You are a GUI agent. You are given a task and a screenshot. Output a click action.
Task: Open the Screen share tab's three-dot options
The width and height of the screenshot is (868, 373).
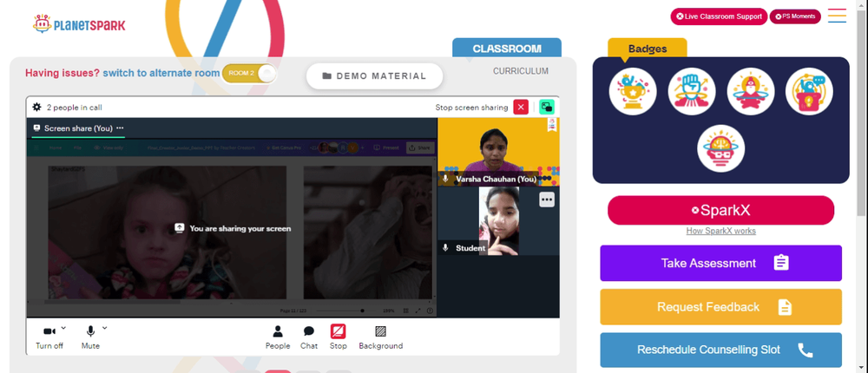[120, 128]
